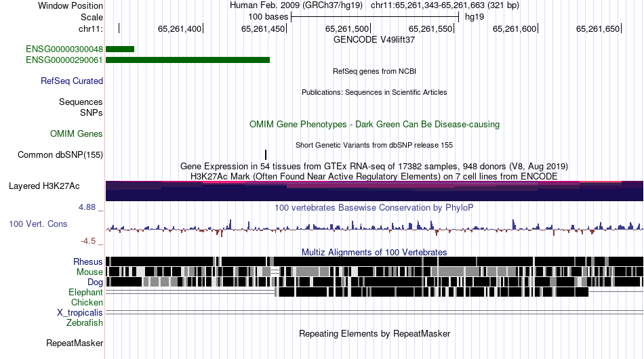Click the H3K27Ac Mark ENCODE title
This screenshot has height=359, width=644.
374,176
